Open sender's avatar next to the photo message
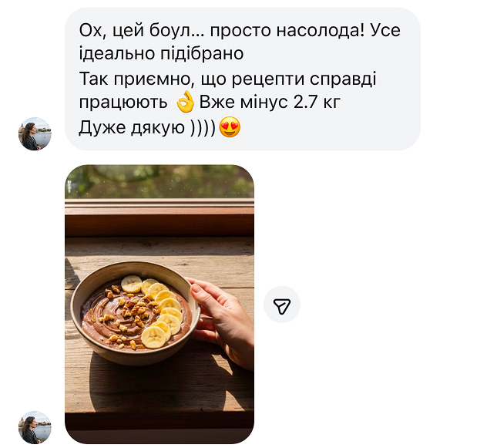This screenshot has width=497, height=448. [35, 427]
